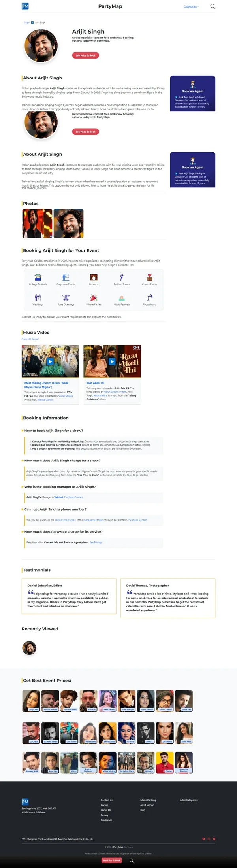Open the Shilpa Rao artist thumbnail
The width and height of the screenshot is (237, 868).
31,701
